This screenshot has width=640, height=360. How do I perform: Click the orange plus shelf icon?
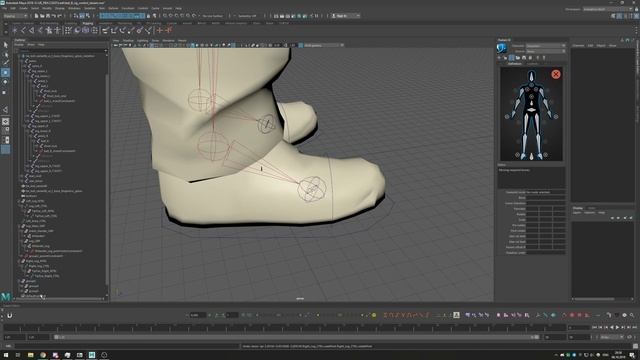pos(160,30)
